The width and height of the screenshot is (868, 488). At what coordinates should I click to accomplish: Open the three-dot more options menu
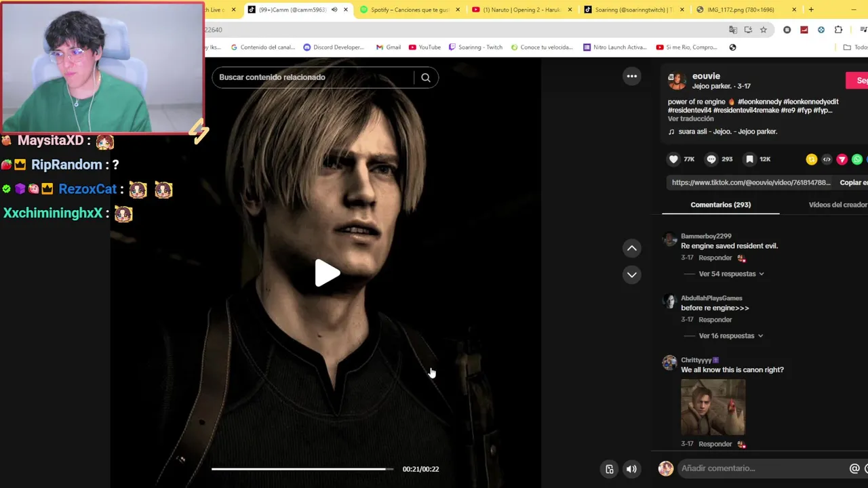pyautogui.click(x=632, y=76)
